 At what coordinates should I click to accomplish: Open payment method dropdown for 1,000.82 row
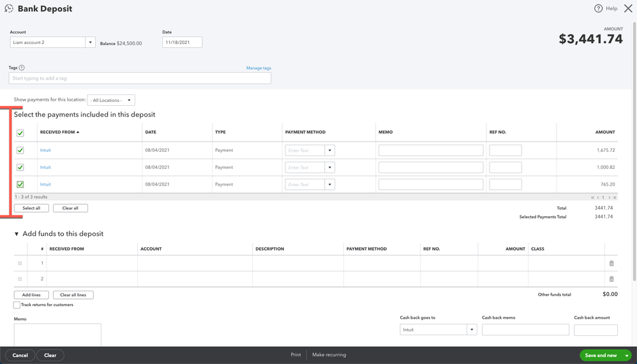coord(330,167)
